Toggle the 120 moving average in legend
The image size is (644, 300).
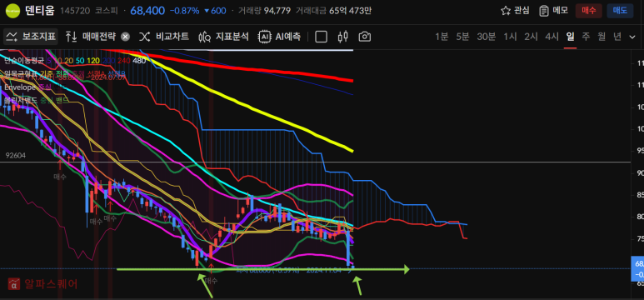tap(93, 60)
